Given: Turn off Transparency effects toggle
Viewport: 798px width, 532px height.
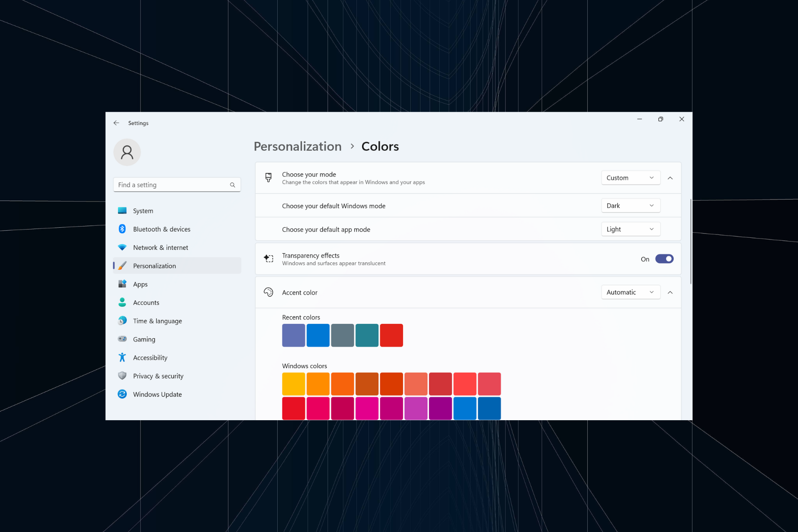Looking at the screenshot, I should [664, 259].
